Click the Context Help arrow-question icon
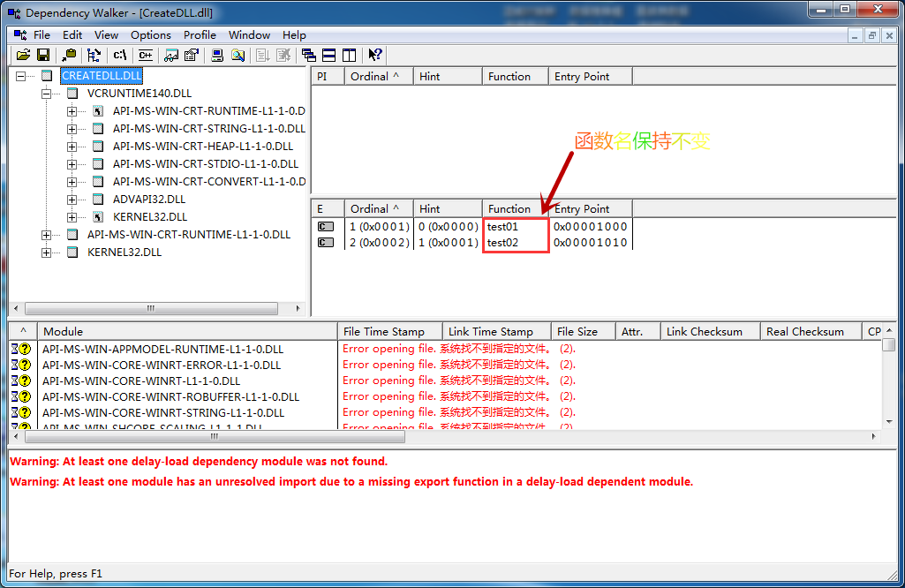 coord(375,55)
